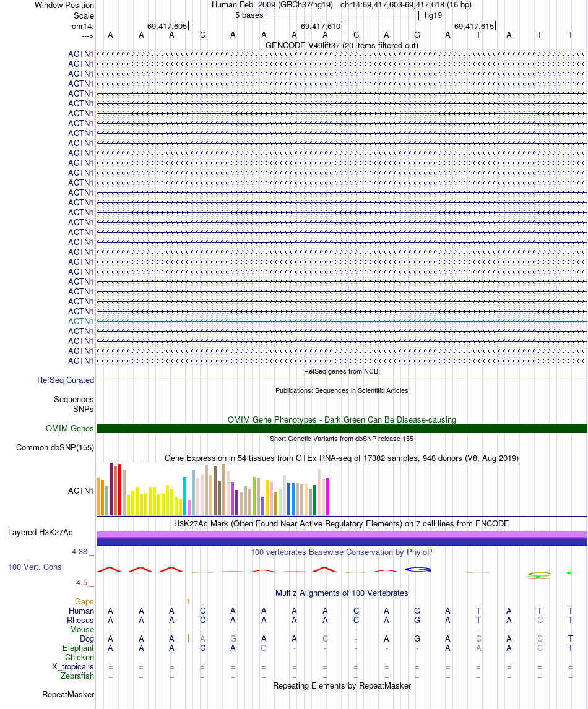Click the Layered H3K27Ac label
Viewport: 588px width, 709px height.
click(x=40, y=533)
